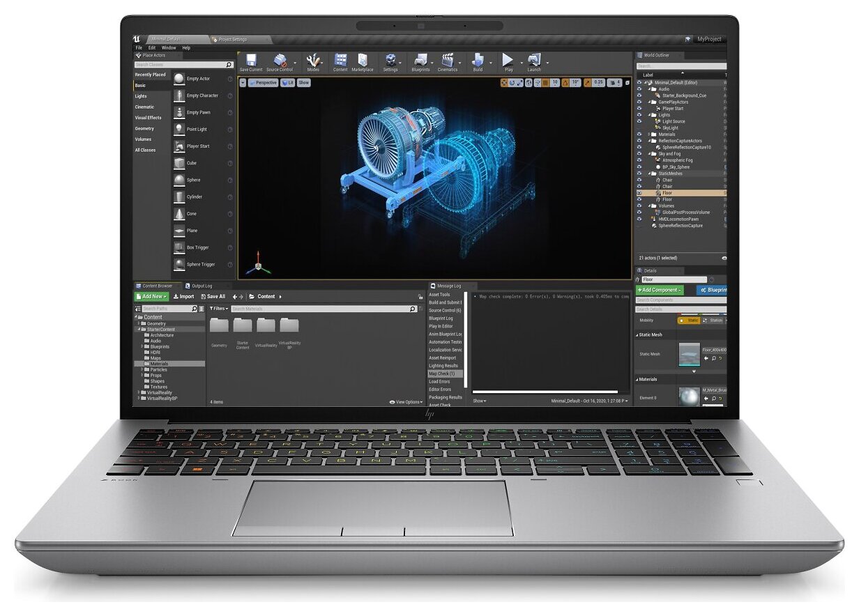Click the help icon beside Empty Actor

tap(230, 79)
